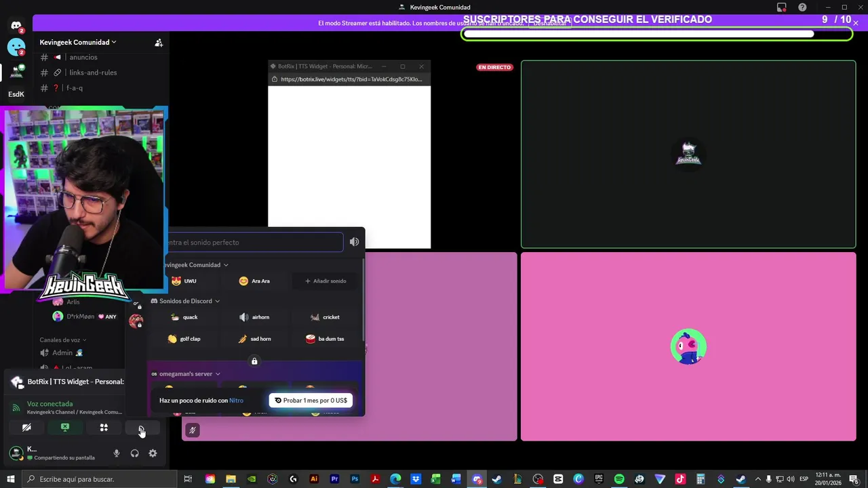Screen dimensions: 868x488
Task: Open Windows notification center
Action: coord(854,479)
